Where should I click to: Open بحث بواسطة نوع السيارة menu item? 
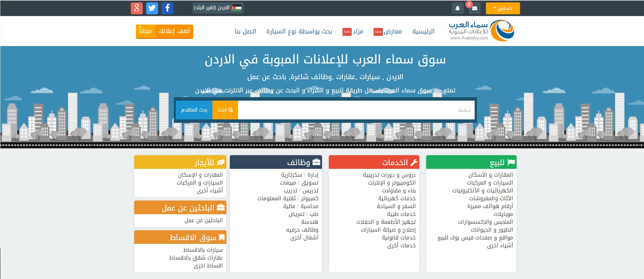(299, 31)
